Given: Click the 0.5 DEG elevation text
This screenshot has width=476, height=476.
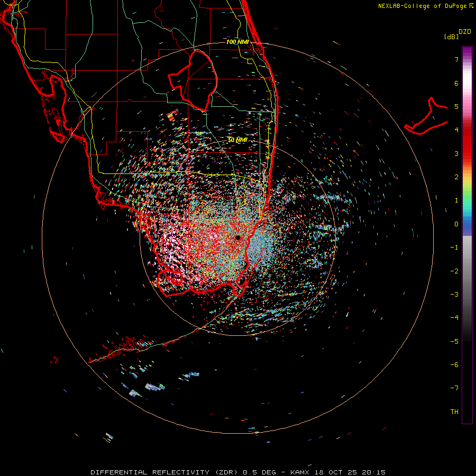Looking at the screenshot, I should (260, 472).
